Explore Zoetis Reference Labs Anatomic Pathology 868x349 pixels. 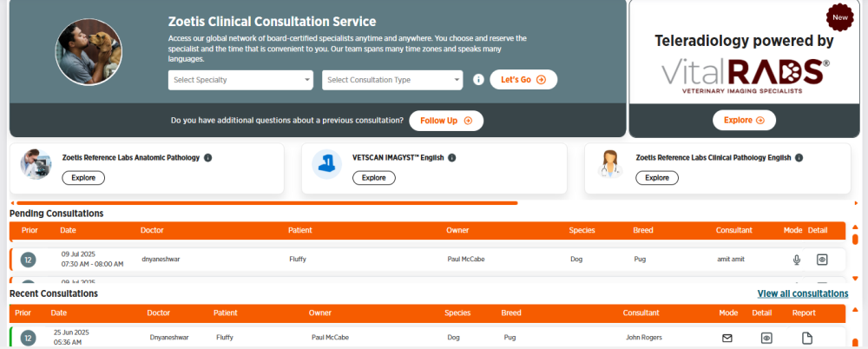point(83,178)
